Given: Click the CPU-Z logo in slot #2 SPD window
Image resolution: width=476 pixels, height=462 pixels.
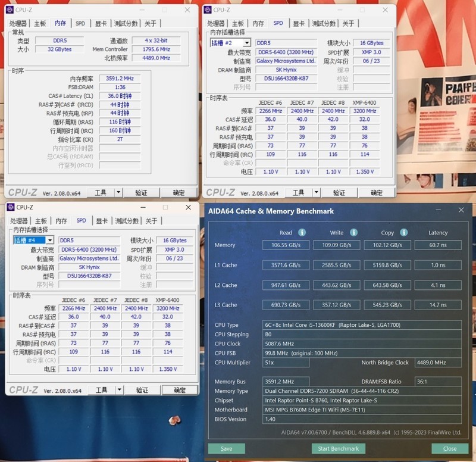Looking at the screenshot, I should (222, 192).
